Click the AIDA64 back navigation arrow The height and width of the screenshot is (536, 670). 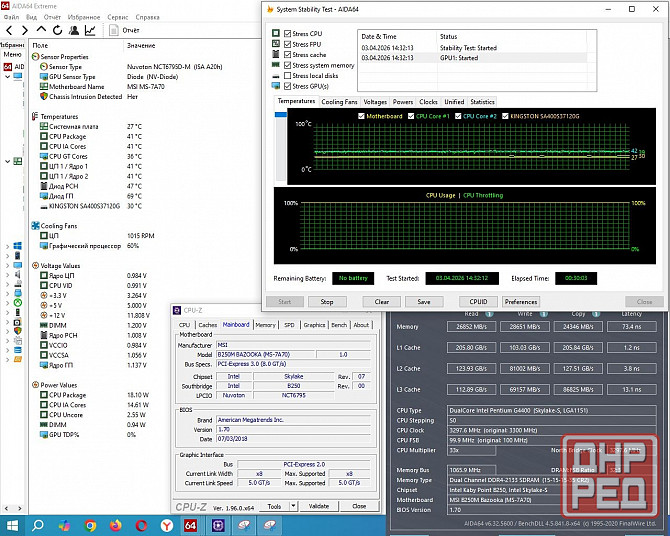pos(9,30)
